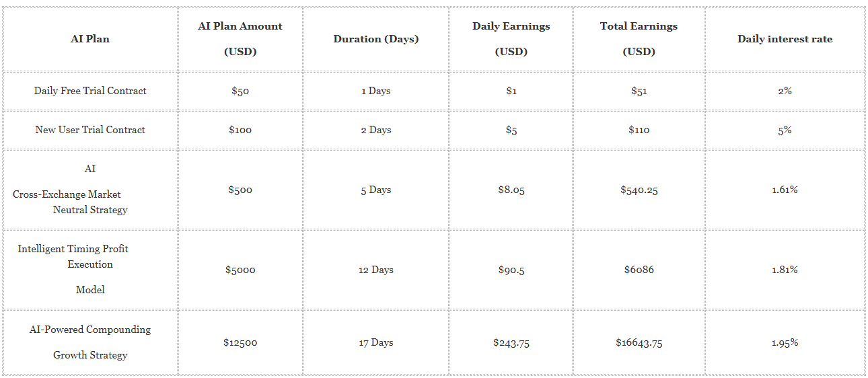This screenshot has width=868, height=378.
Task: Click the $540.25 total earnings value
Action: (x=639, y=190)
